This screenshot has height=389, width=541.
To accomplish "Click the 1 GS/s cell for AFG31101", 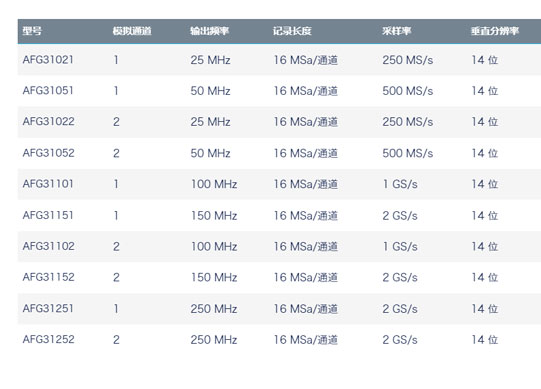I will tap(400, 184).
